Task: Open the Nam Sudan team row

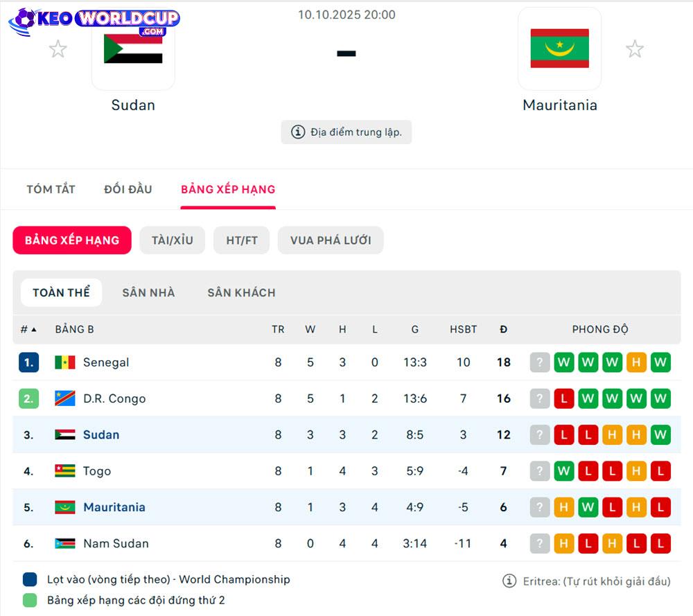Action: pos(116,543)
